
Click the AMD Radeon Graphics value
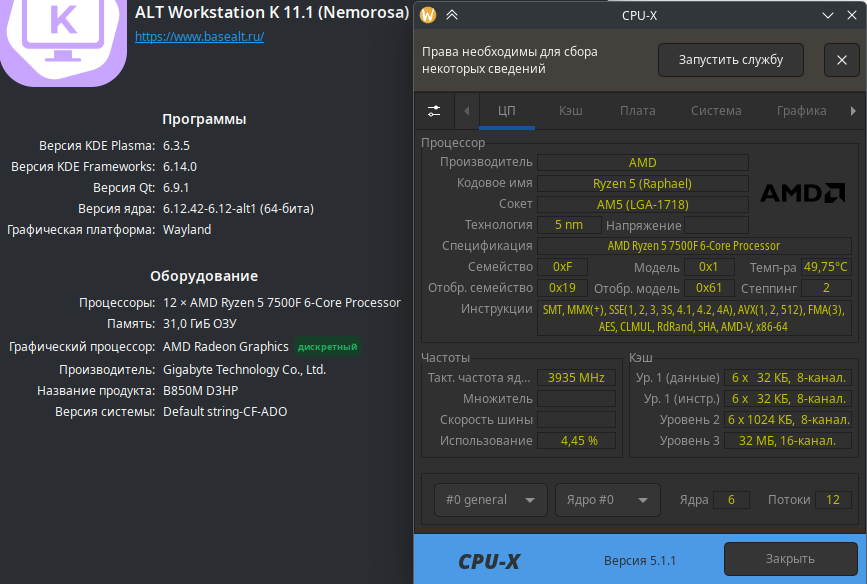point(226,347)
